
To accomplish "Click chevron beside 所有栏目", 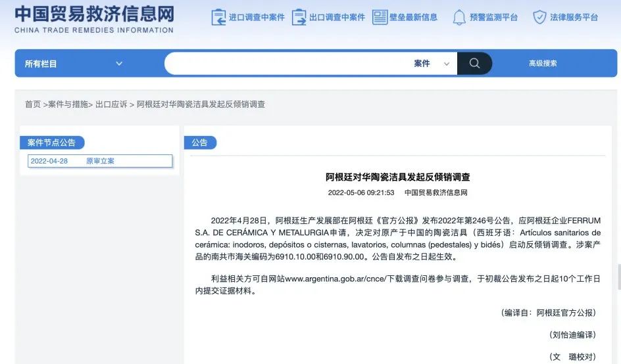I will [119, 64].
